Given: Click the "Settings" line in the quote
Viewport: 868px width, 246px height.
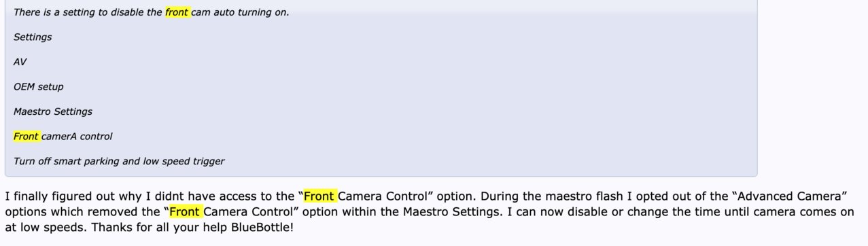Looking at the screenshot, I should [x=33, y=37].
